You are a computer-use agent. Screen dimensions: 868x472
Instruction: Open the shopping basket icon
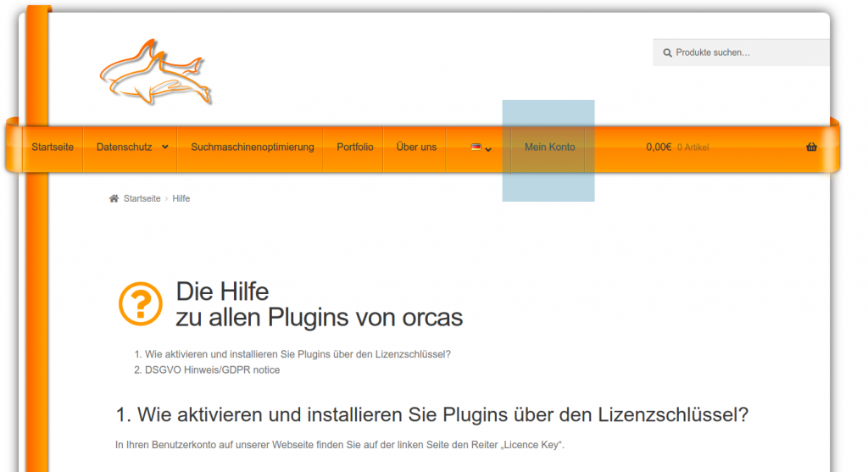[811, 147]
